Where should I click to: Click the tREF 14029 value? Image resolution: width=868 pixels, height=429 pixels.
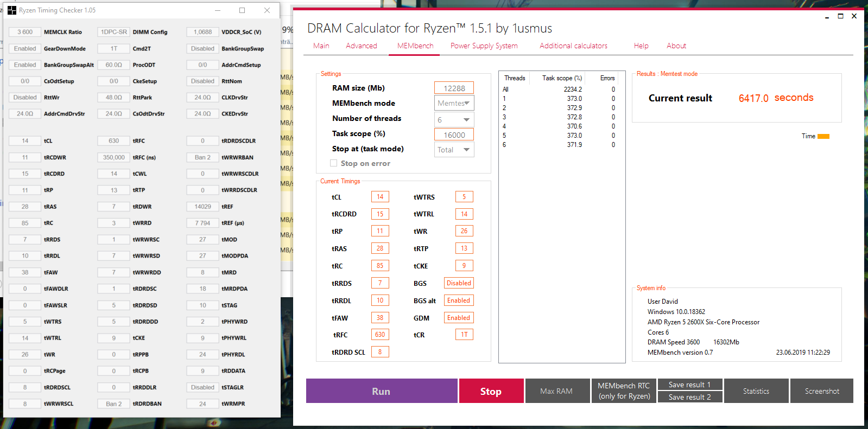click(x=202, y=207)
